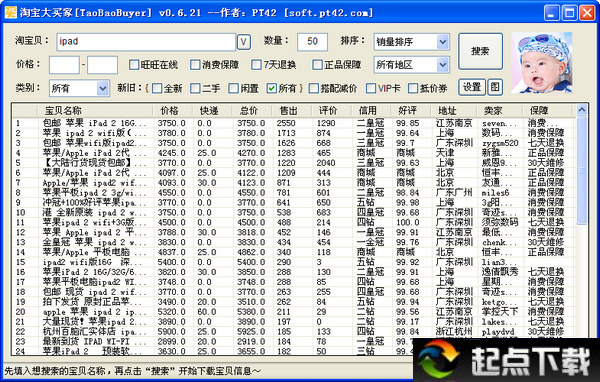Open the V history button beside search box
This screenshot has height=382, width=600.
pos(244,42)
